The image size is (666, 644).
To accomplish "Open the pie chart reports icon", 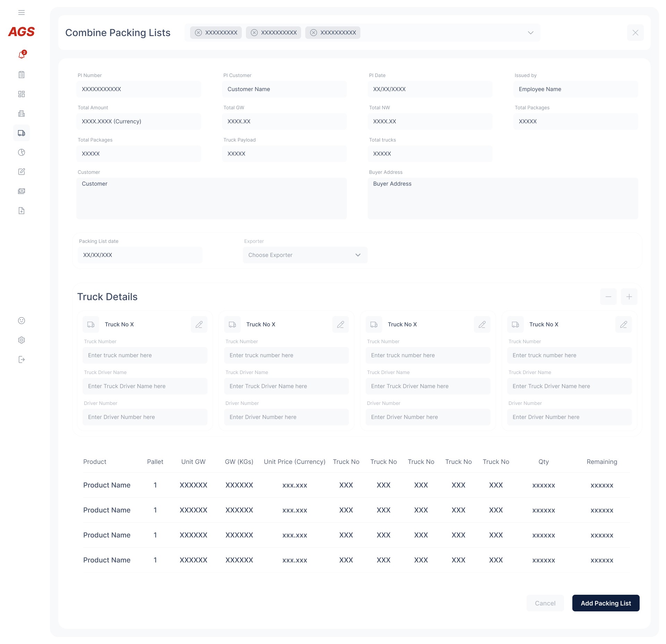I will [22, 152].
